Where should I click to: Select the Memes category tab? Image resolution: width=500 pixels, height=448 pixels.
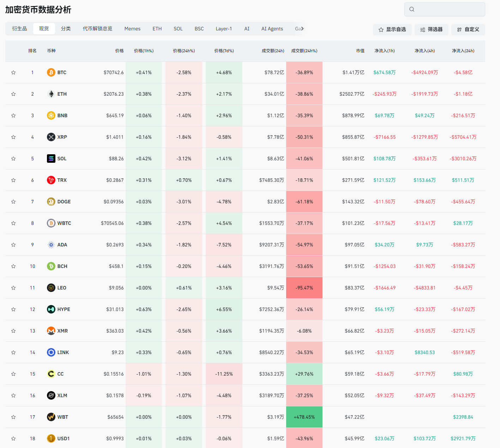point(132,29)
